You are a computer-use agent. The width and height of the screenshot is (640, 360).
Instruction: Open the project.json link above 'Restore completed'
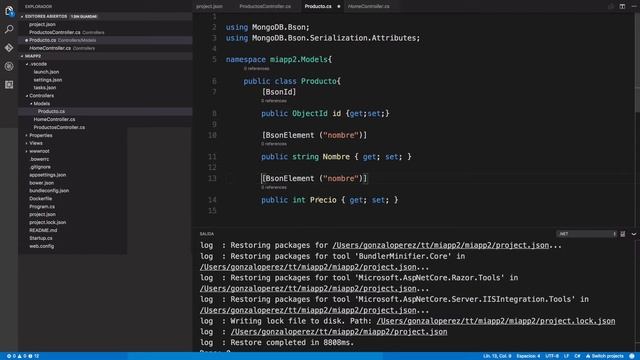click(339, 332)
